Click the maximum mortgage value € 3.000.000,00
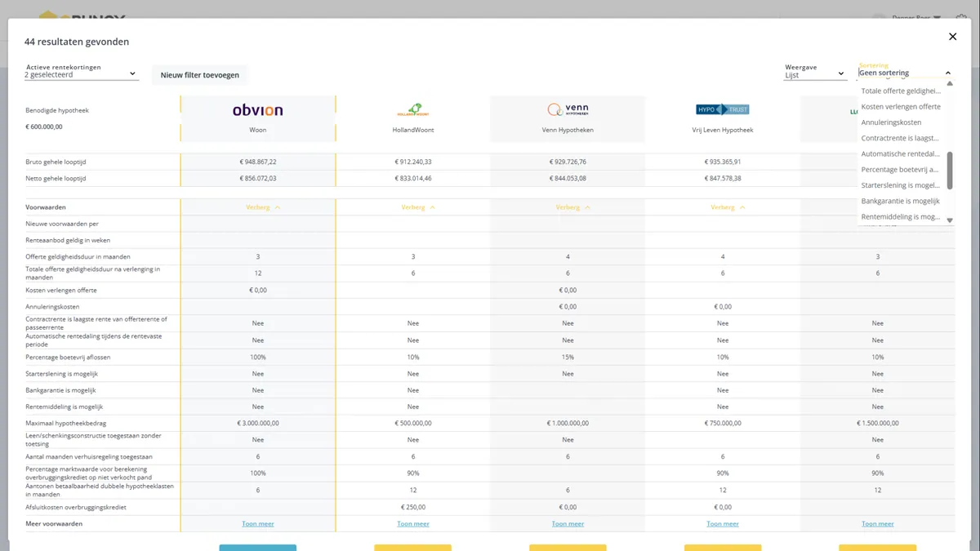 tap(258, 424)
